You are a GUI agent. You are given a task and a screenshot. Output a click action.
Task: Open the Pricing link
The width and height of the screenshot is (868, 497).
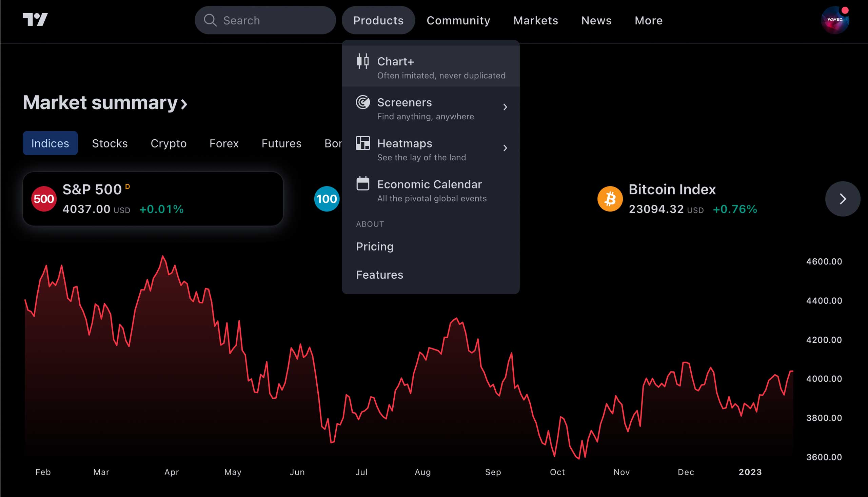[x=375, y=246]
